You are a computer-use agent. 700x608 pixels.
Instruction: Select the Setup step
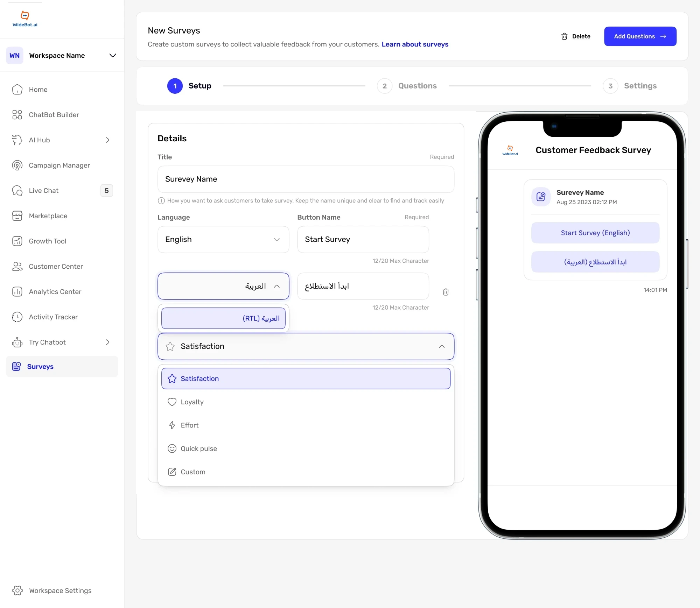[189, 86]
